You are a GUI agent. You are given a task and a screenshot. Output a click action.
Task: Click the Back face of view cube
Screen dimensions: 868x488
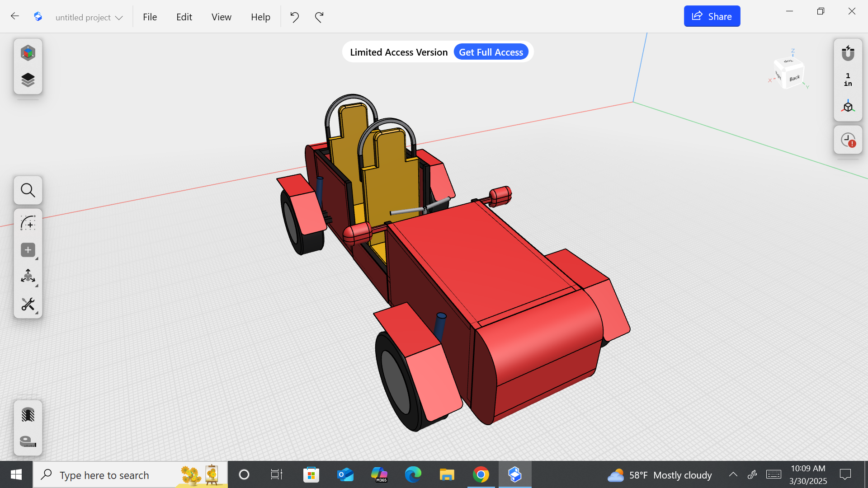(794, 79)
